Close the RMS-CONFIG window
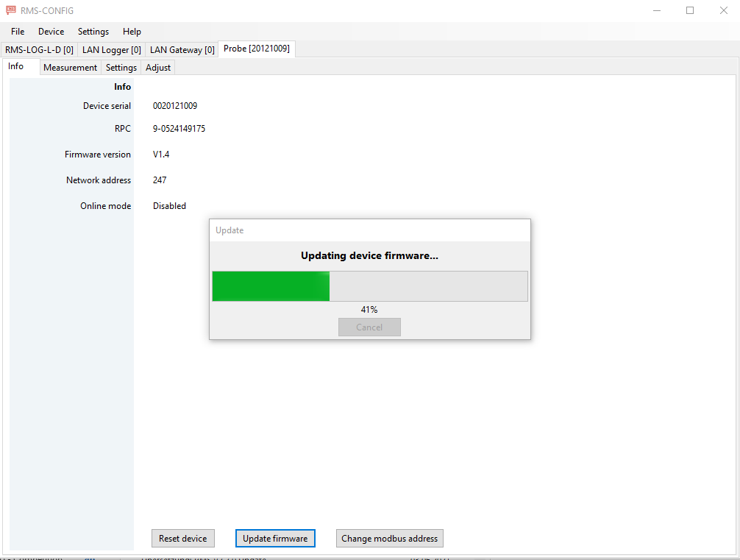 point(724,10)
